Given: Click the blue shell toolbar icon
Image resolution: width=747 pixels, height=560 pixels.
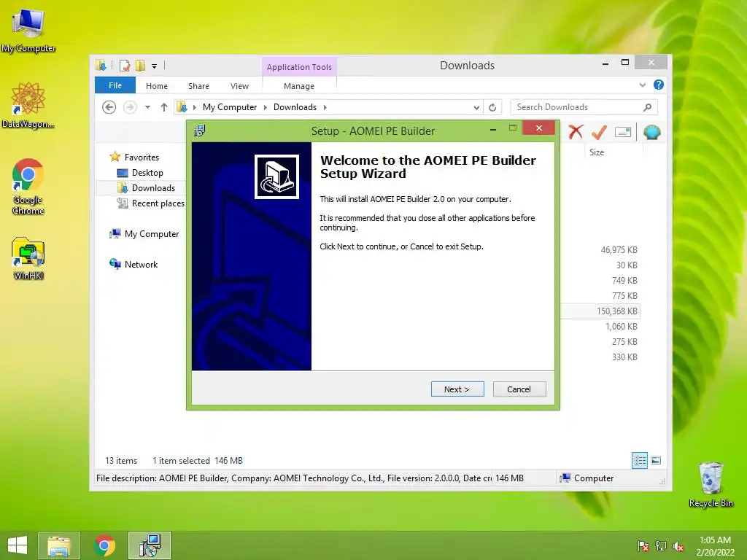Looking at the screenshot, I should point(651,132).
